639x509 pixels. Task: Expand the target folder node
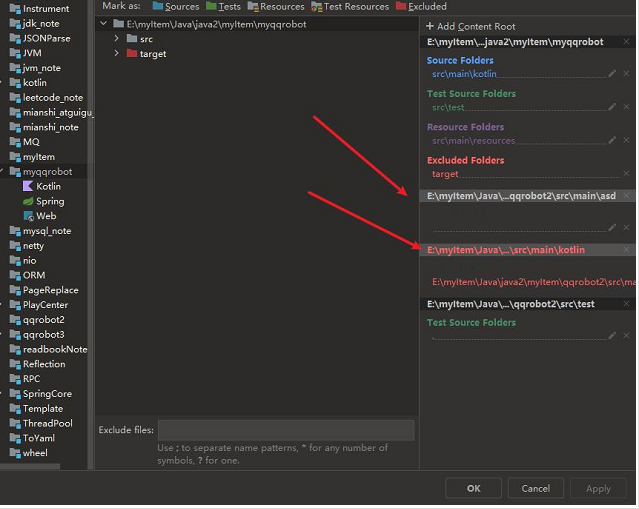coord(117,53)
